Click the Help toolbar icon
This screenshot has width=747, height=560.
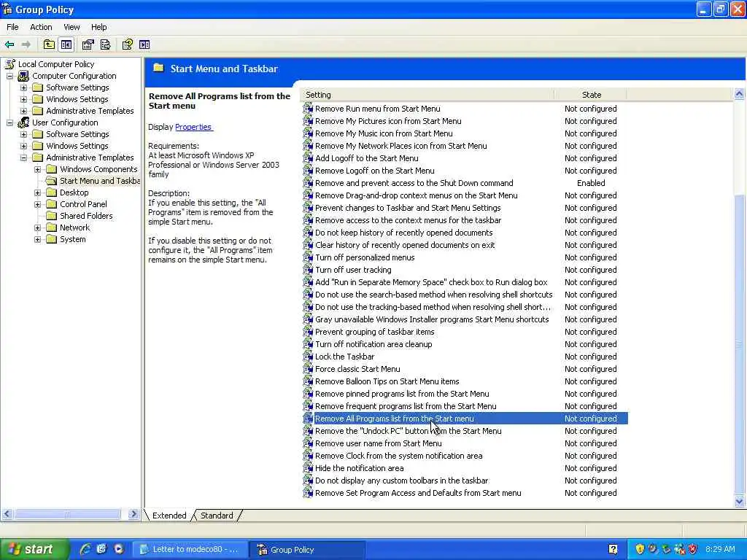point(127,44)
